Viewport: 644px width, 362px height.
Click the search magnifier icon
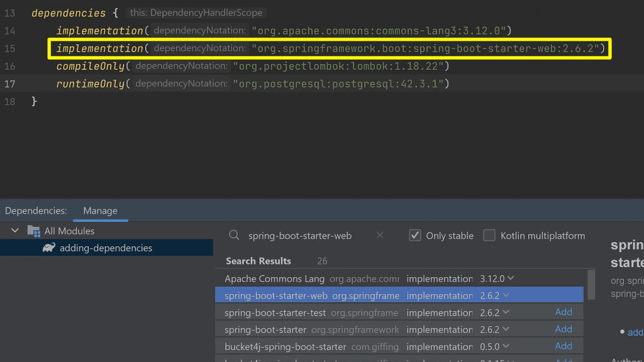[234, 235]
